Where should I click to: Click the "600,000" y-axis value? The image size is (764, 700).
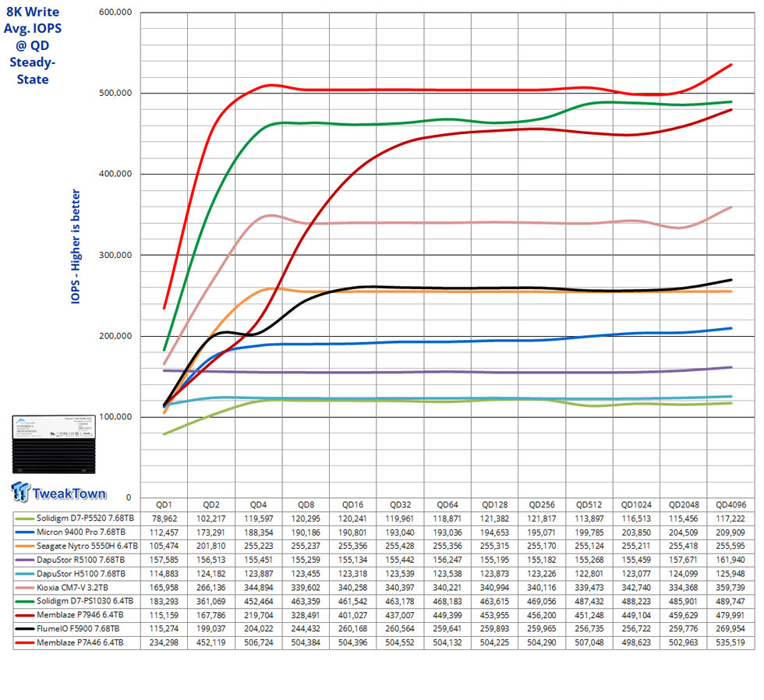[115, 12]
